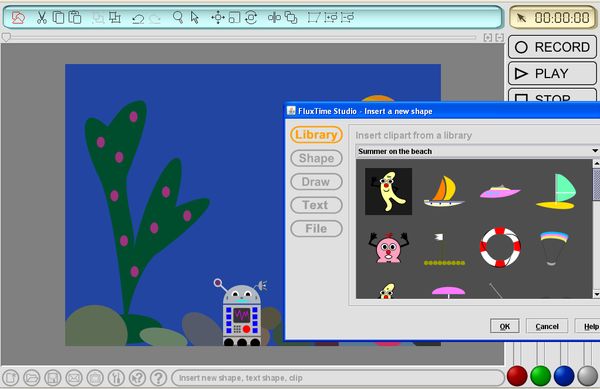Viewport: 600px width, 389px height.
Task: Click the copy icon in toolbar
Action: pos(59,18)
